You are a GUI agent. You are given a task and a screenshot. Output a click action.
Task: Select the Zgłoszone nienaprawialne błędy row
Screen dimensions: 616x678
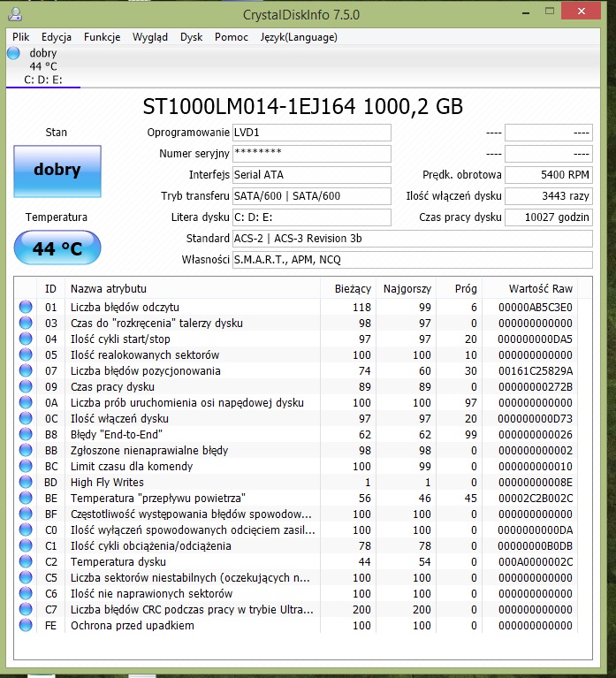pos(298,451)
